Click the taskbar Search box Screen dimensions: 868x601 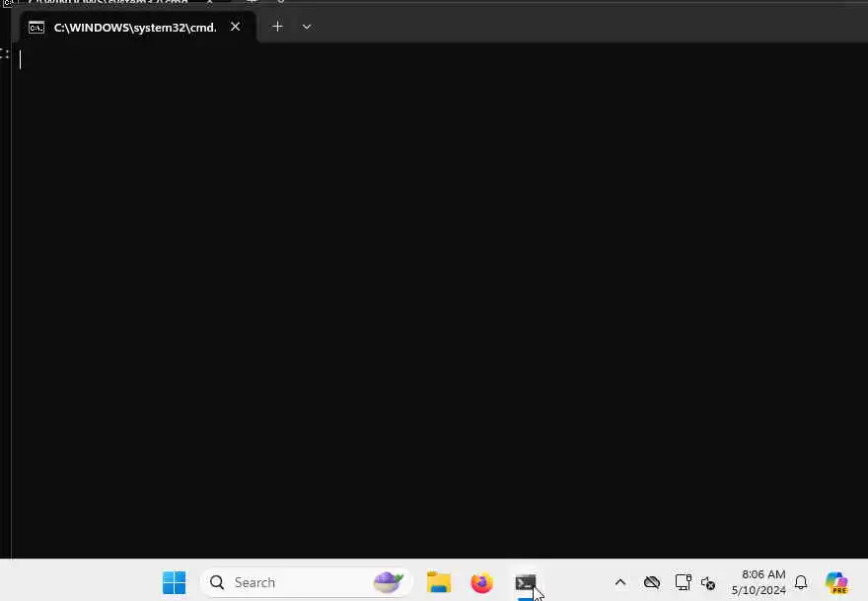(x=306, y=582)
